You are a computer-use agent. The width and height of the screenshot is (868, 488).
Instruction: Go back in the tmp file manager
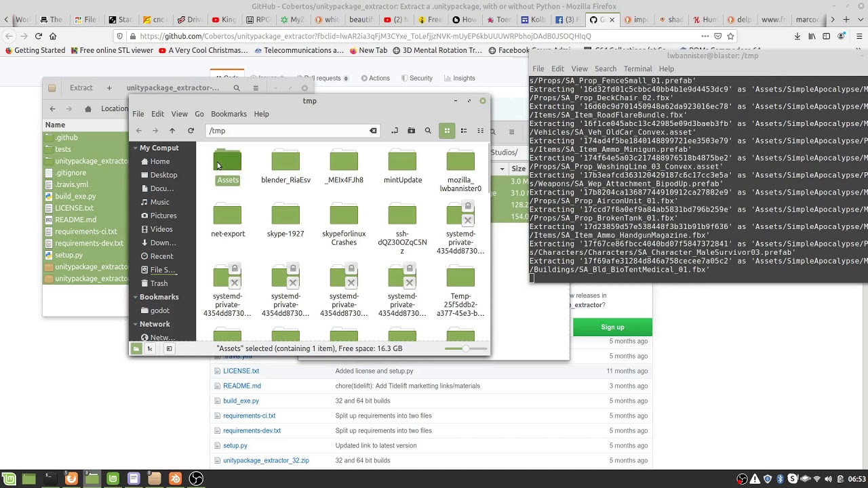tap(139, 131)
